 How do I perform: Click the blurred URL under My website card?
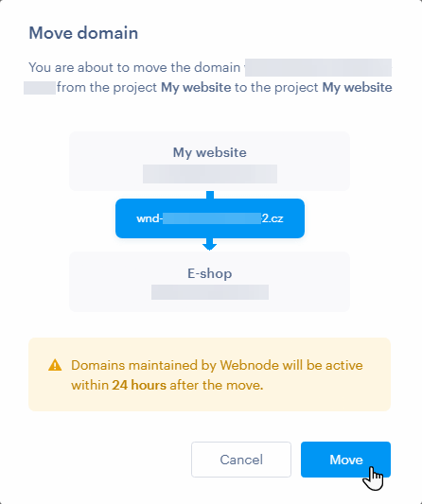(x=210, y=174)
